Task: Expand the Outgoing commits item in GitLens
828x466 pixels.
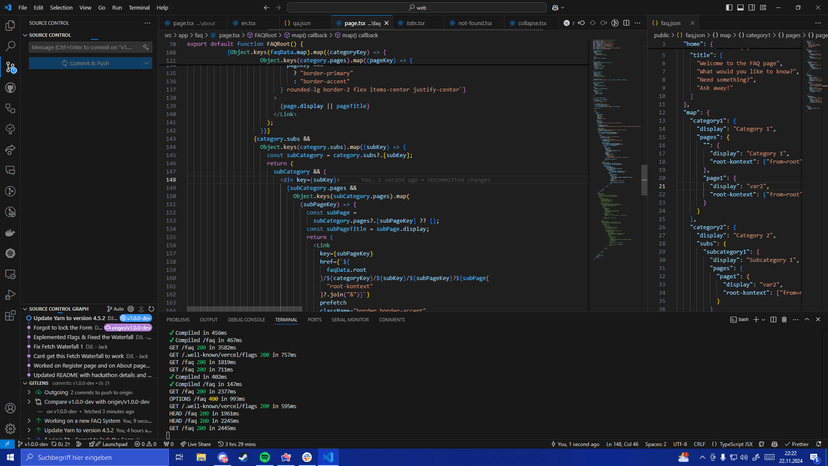Action: [x=29, y=392]
